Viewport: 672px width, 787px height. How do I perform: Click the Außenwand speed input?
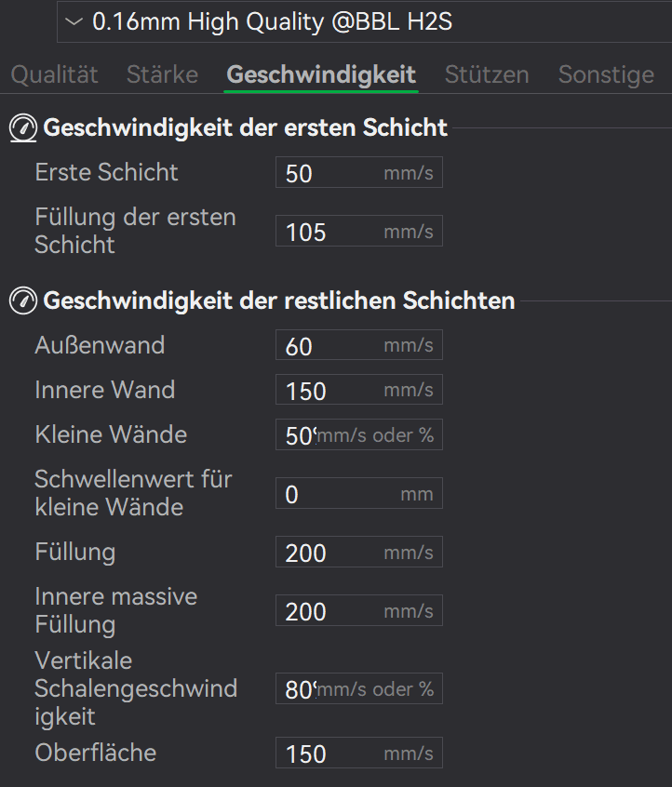pos(326,346)
